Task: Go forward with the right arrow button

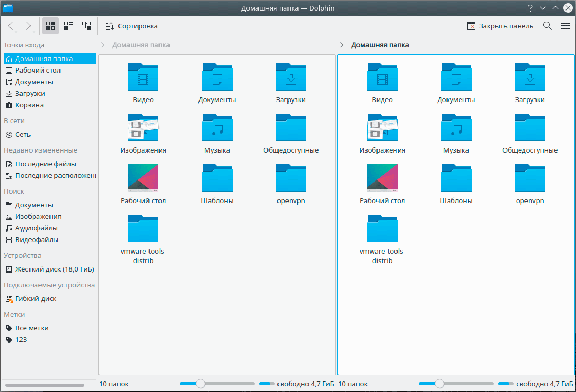Action: point(28,26)
